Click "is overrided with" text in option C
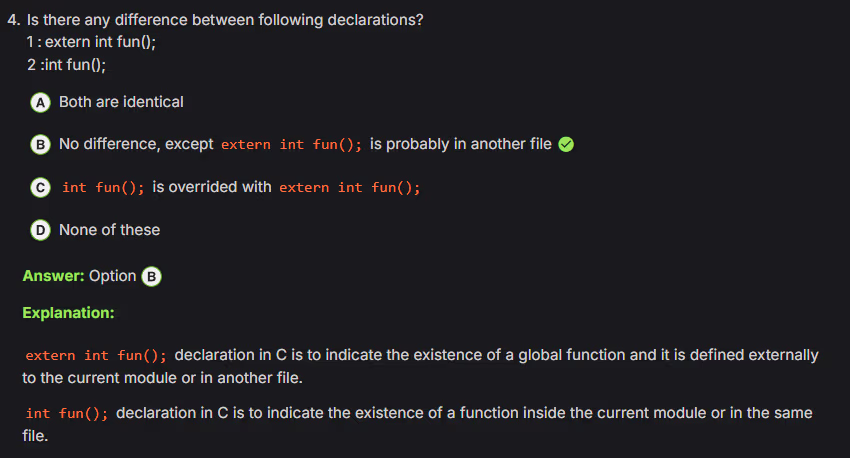This screenshot has height=458, width=850. click(211, 187)
